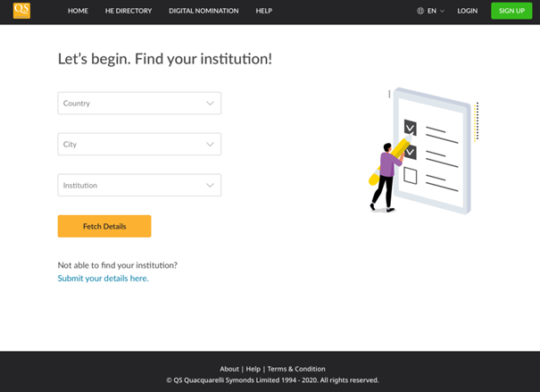Click the LOGIN link
This screenshot has height=392, width=540.
pyautogui.click(x=467, y=11)
